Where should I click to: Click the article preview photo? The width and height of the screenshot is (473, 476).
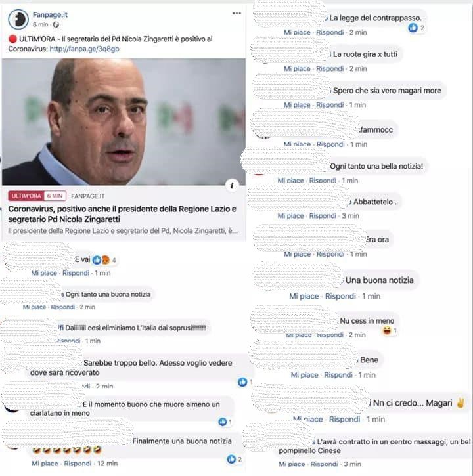pos(124,121)
